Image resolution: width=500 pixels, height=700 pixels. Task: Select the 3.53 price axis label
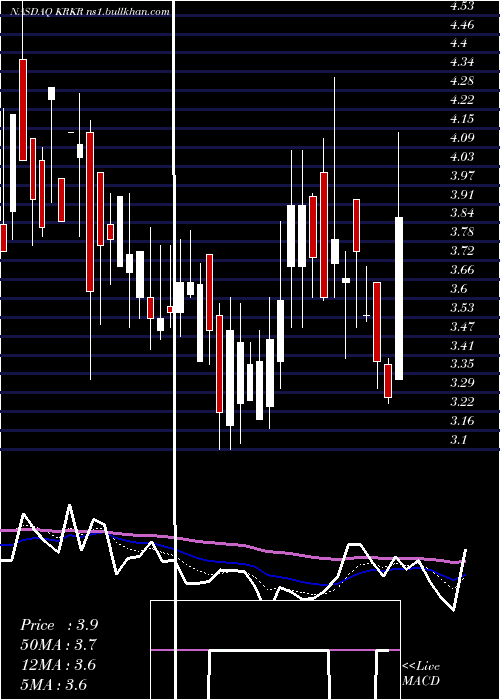tap(462, 308)
